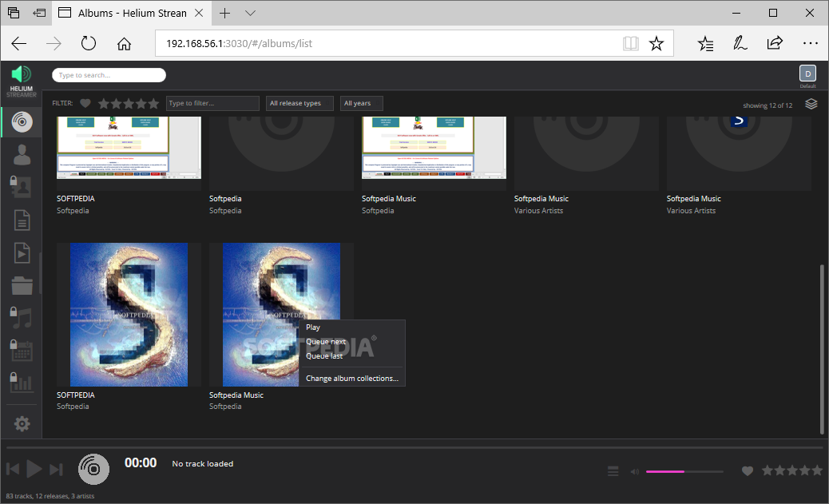
Task: Click the albums list vertical scrollbar
Action: [x=822, y=349]
